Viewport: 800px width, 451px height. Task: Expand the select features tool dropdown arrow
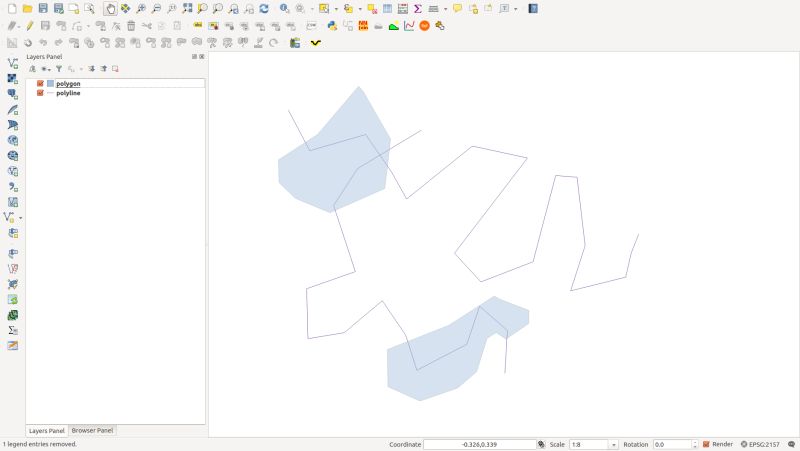[336, 9]
